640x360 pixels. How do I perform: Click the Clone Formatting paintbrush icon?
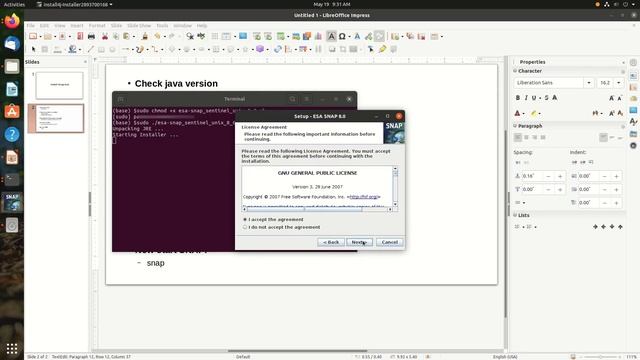click(x=145, y=36)
